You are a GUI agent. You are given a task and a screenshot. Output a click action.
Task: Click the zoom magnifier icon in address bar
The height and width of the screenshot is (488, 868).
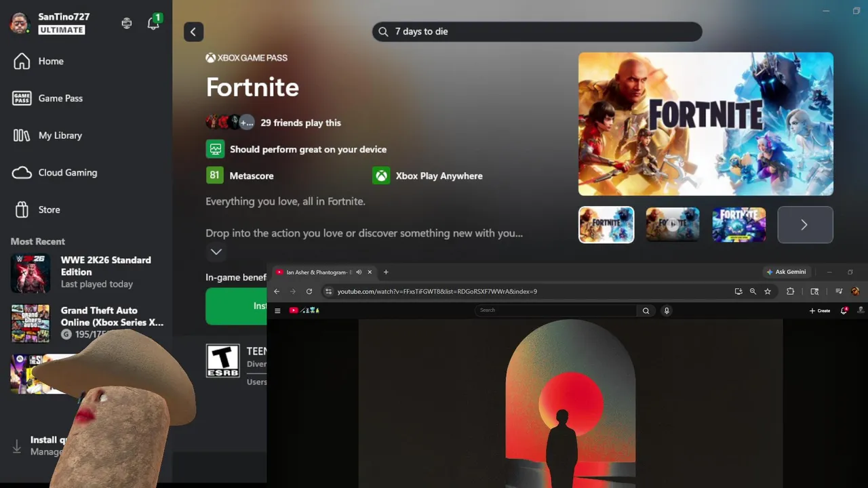click(x=753, y=291)
